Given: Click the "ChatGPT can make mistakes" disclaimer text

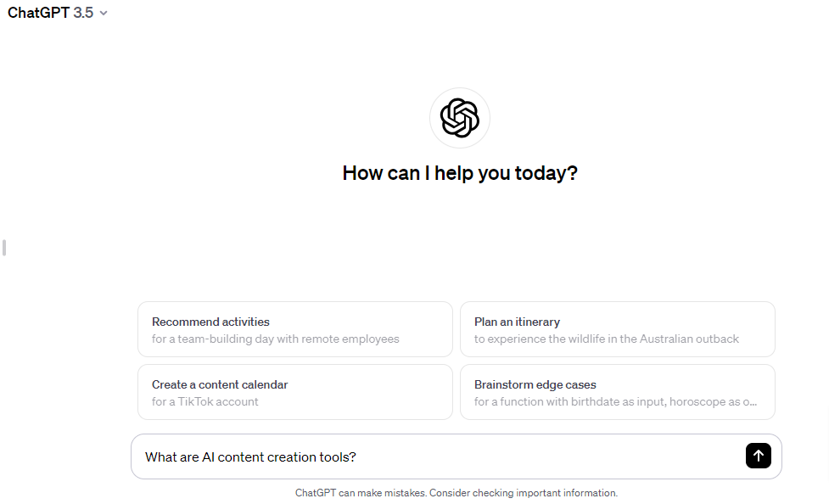Looking at the screenshot, I should click(361, 493).
